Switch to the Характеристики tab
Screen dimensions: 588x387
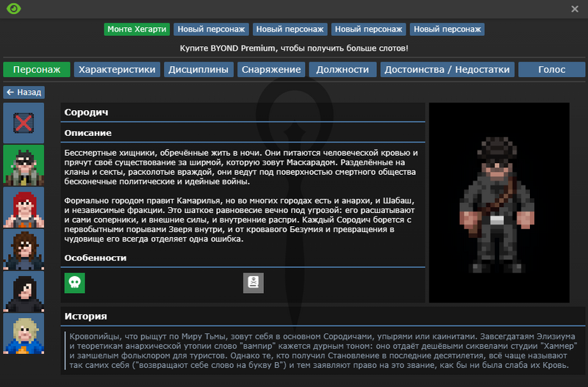(117, 69)
